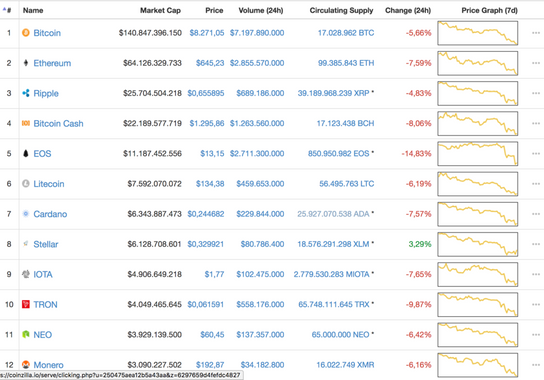Click Ethereum volume $2.855.570.000
Image resolution: width=544 pixels, height=380 pixels.
(x=257, y=63)
